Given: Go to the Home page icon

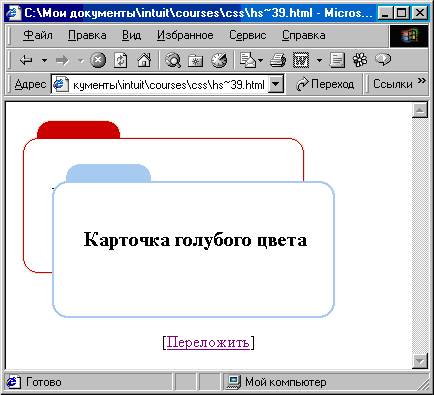Looking at the screenshot, I should [144, 60].
